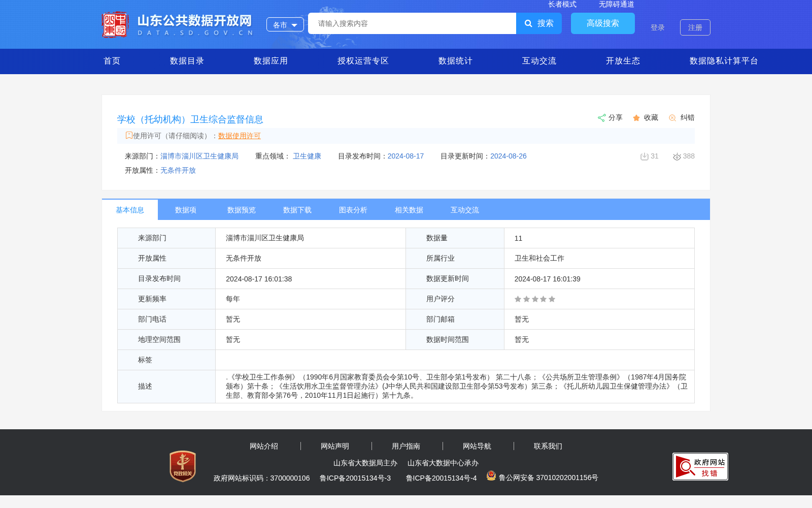
Task: Click the 2024-08-17 16:01:39 data update cell
Action: pos(599,279)
